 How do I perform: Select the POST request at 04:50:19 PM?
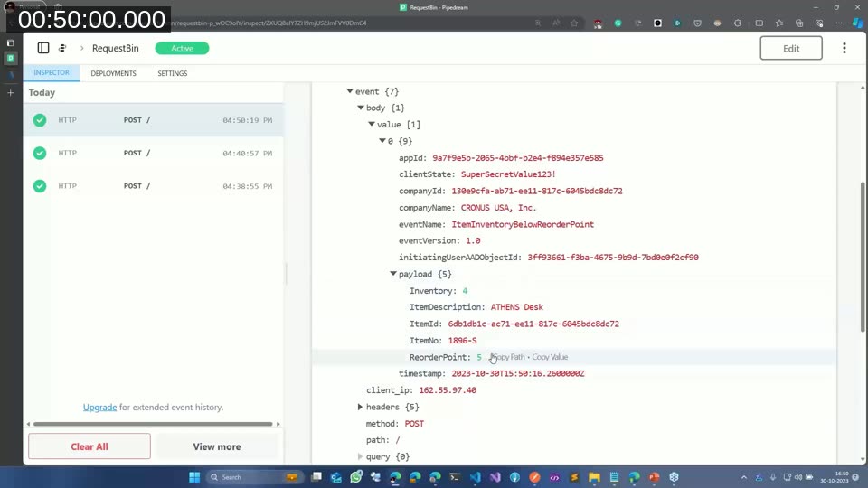click(x=154, y=120)
